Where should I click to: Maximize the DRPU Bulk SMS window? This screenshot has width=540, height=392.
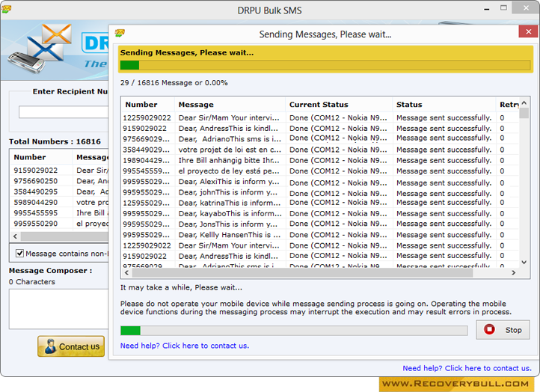pyautogui.click(x=503, y=8)
